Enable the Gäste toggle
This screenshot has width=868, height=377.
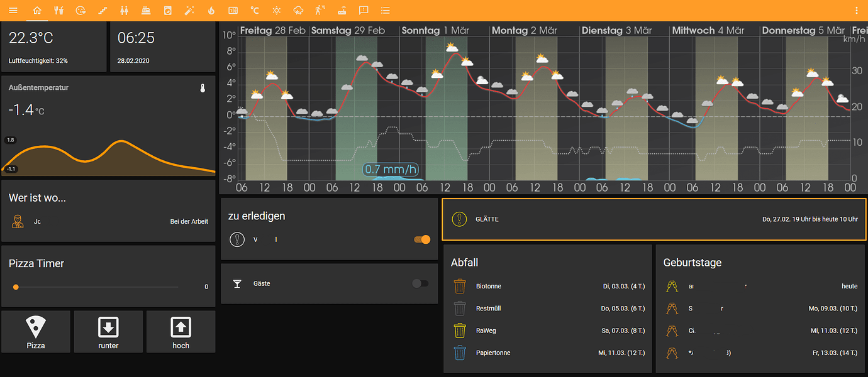tap(420, 283)
